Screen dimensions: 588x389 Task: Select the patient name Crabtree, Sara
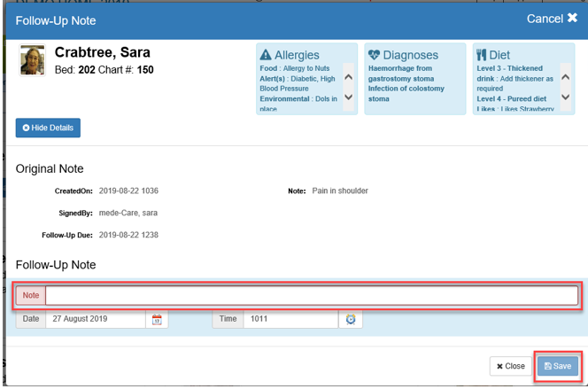point(103,52)
